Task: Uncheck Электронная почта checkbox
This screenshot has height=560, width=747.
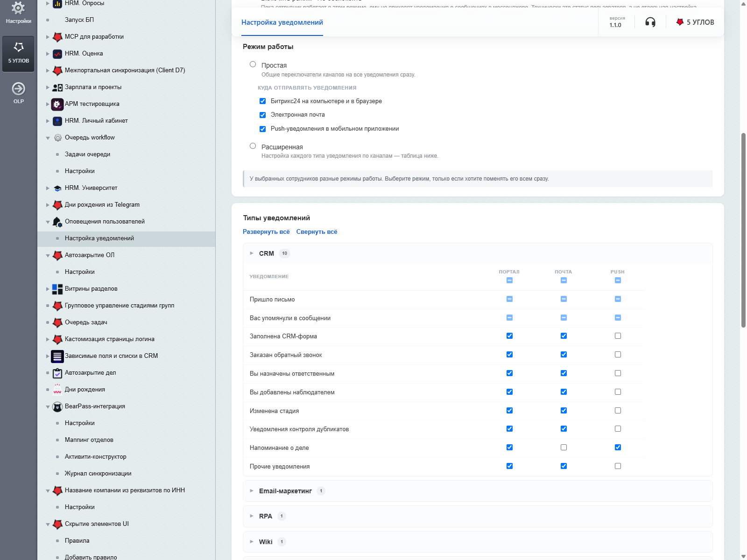Action: coord(262,115)
